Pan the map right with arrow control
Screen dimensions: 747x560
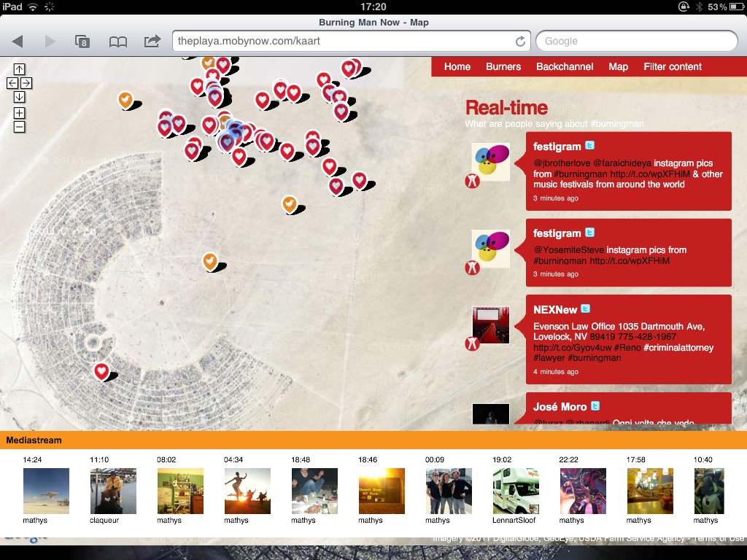pyautogui.click(x=26, y=83)
